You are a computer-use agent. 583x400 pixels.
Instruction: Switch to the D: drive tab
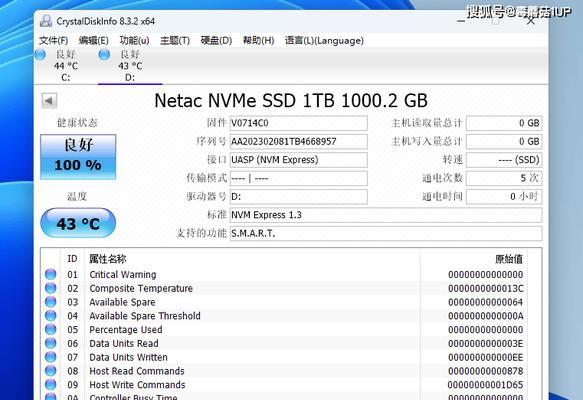point(130,66)
